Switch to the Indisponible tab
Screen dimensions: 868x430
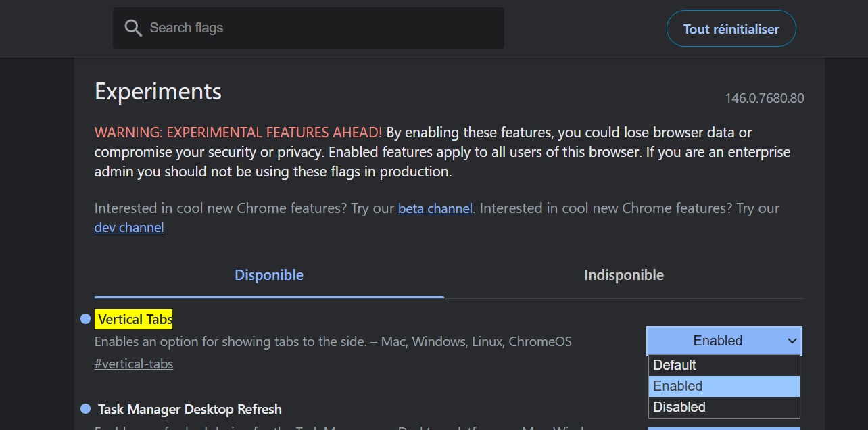coord(623,275)
